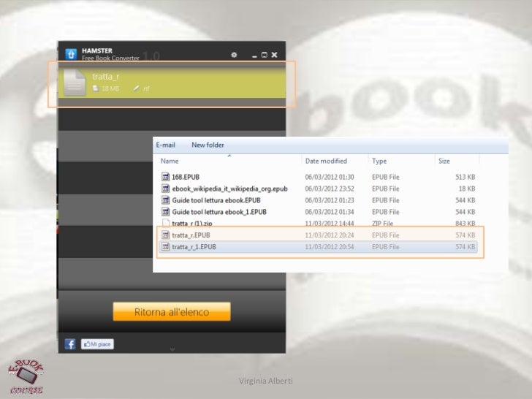The image size is (532, 399).
Task: Click the Guide tool lettura ebook.EPUB icon
Action: [165, 199]
